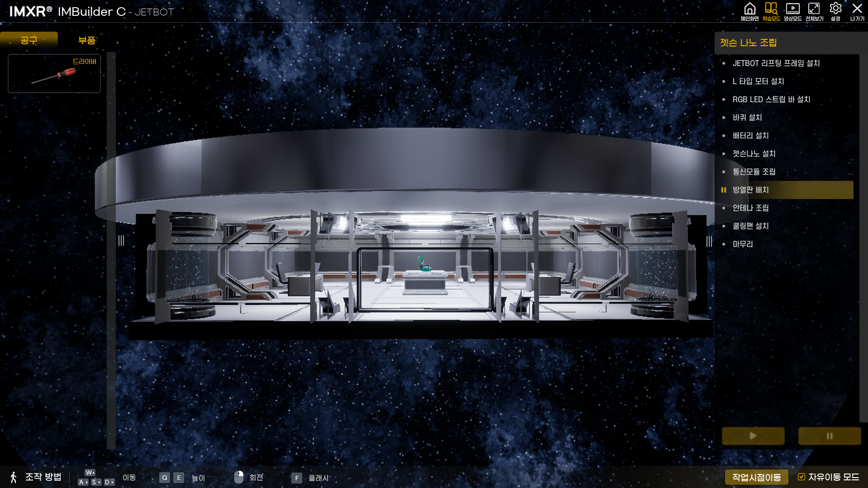
Task: Switch to the 부품 parts tab
Action: click(86, 40)
